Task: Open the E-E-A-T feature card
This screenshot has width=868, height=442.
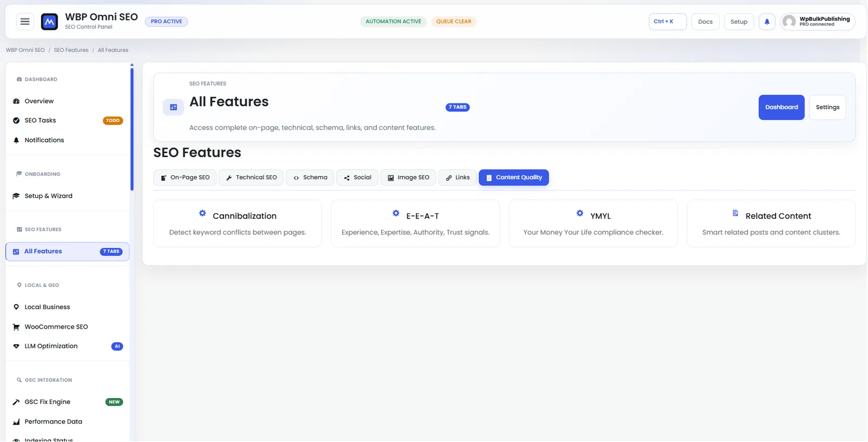Action: tap(416, 223)
